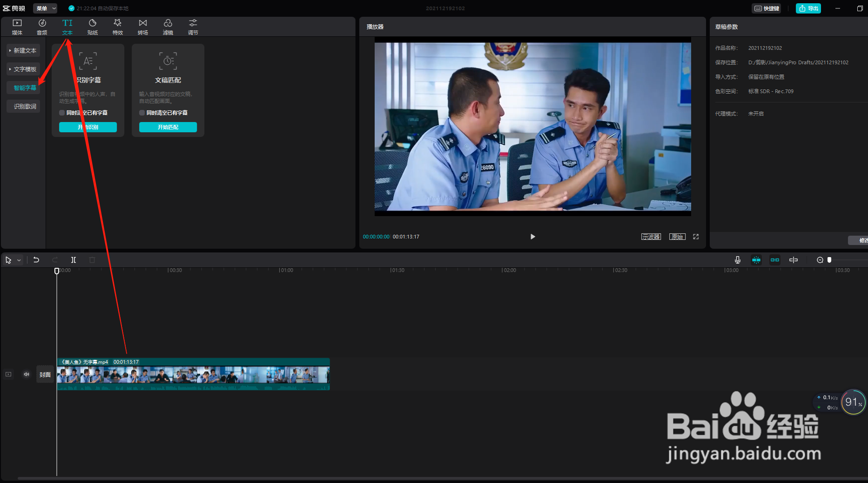The image size is (868, 483).
Task: Click the undo icon
Action: tap(36, 260)
